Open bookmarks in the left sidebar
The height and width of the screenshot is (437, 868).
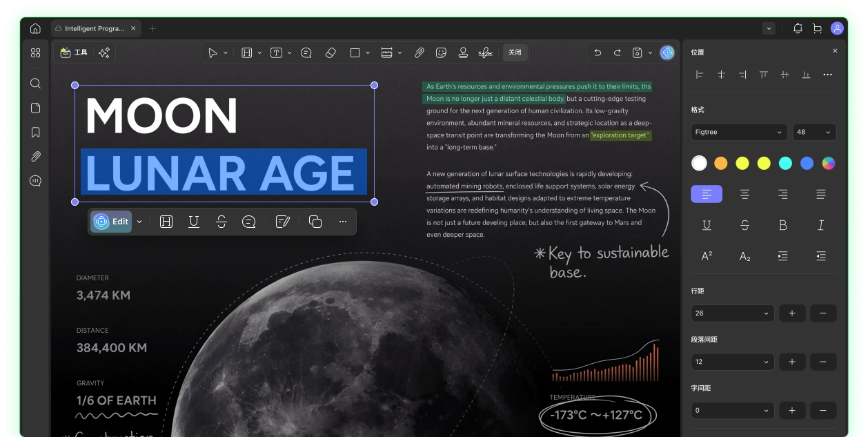(x=36, y=133)
